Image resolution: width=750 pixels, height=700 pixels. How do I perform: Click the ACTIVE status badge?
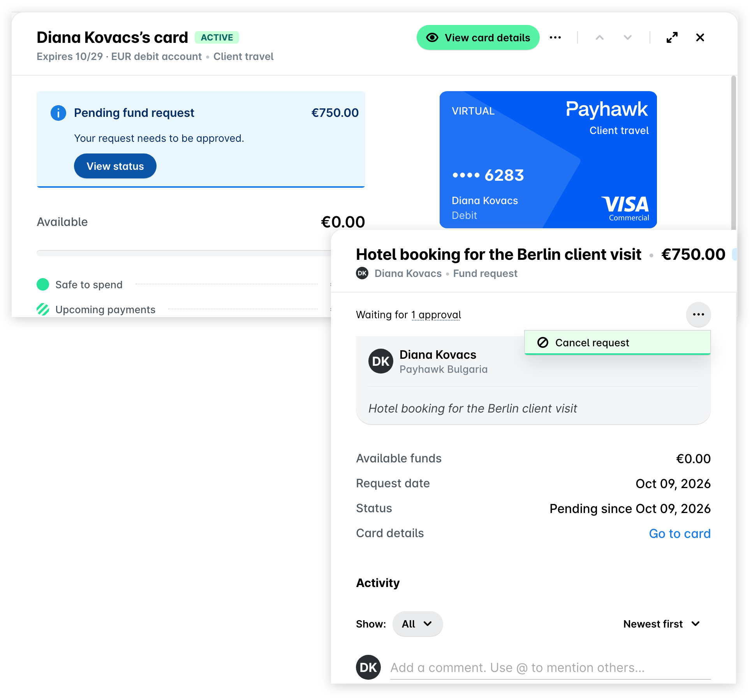(217, 37)
